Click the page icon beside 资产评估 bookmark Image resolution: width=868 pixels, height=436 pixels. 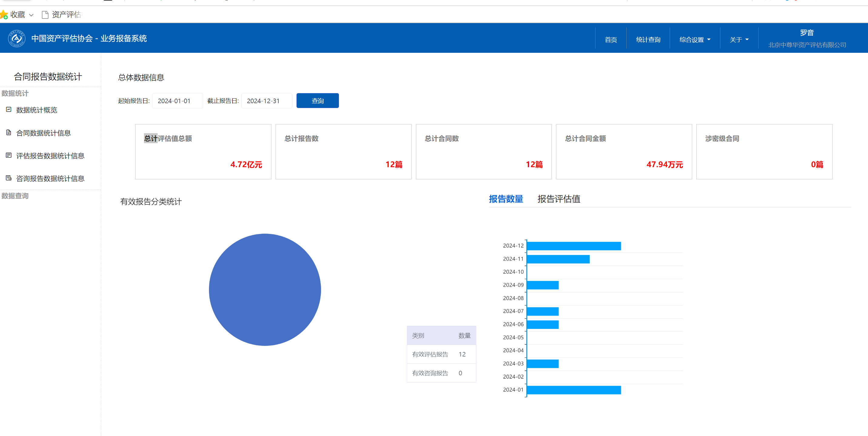pos(45,15)
